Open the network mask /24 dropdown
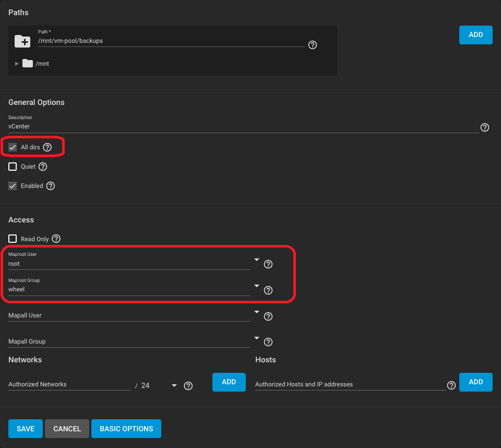 pyautogui.click(x=174, y=386)
